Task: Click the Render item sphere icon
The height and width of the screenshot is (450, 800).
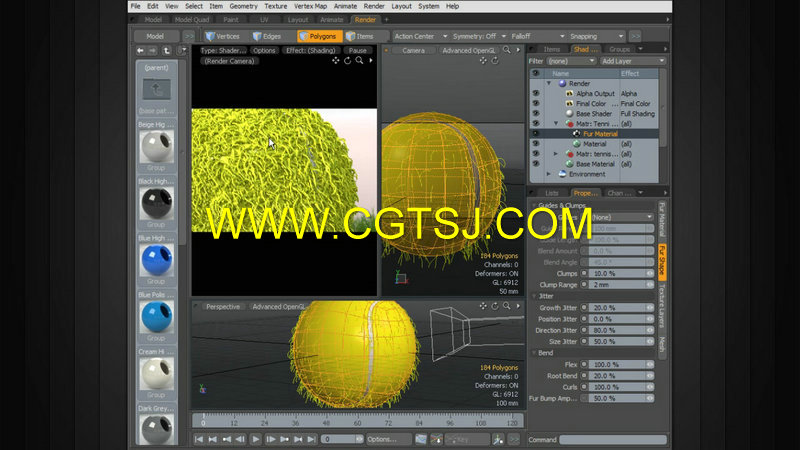Action: coord(562,83)
